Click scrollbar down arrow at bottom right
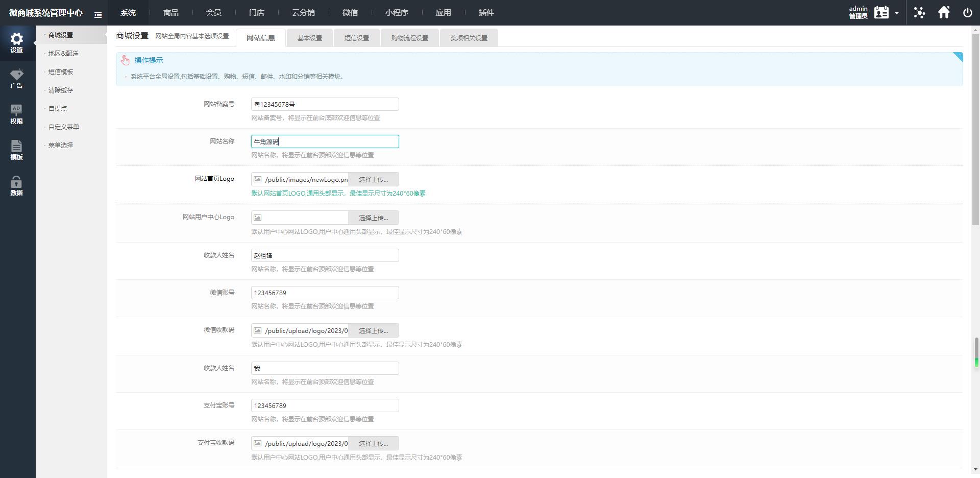 click(x=975, y=469)
